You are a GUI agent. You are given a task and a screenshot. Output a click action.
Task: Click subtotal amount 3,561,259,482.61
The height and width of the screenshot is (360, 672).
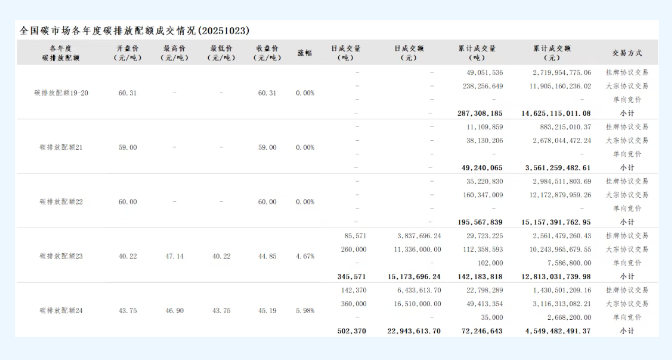(x=558, y=168)
